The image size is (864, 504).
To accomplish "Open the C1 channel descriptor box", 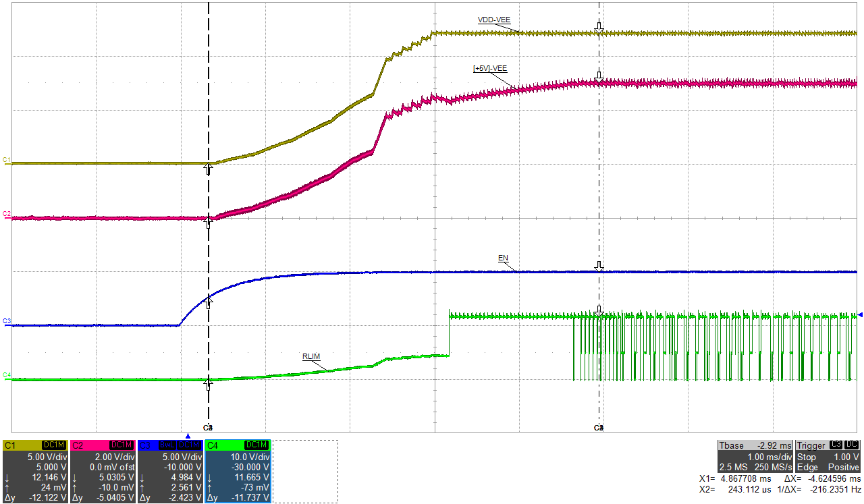I will pyautogui.click(x=35, y=471).
